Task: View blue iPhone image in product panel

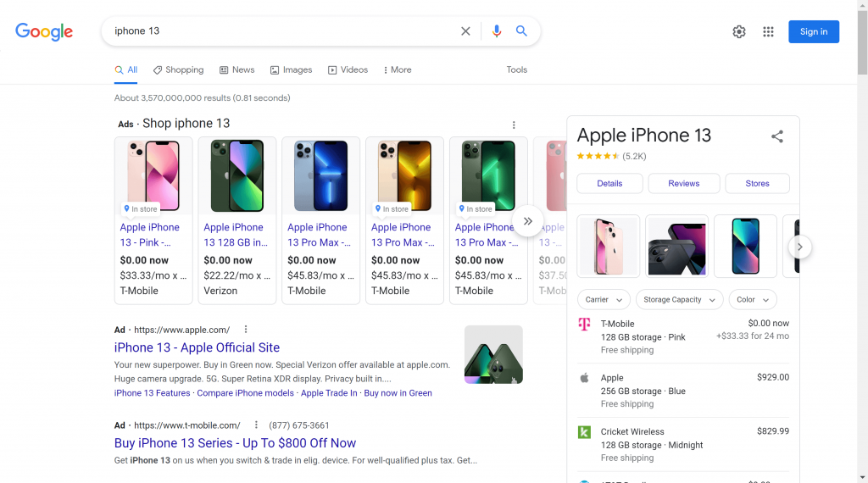Action: [x=745, y=247]
